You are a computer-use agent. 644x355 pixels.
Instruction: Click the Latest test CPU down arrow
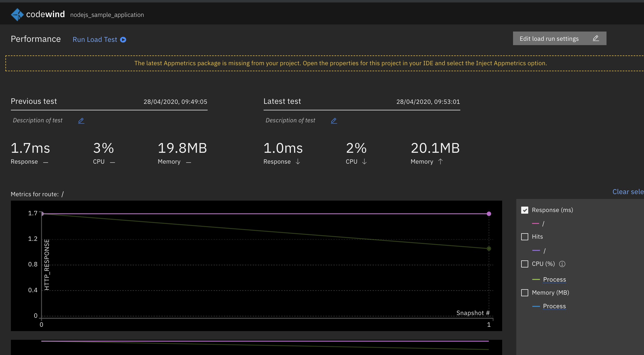[x=364, y=162]
